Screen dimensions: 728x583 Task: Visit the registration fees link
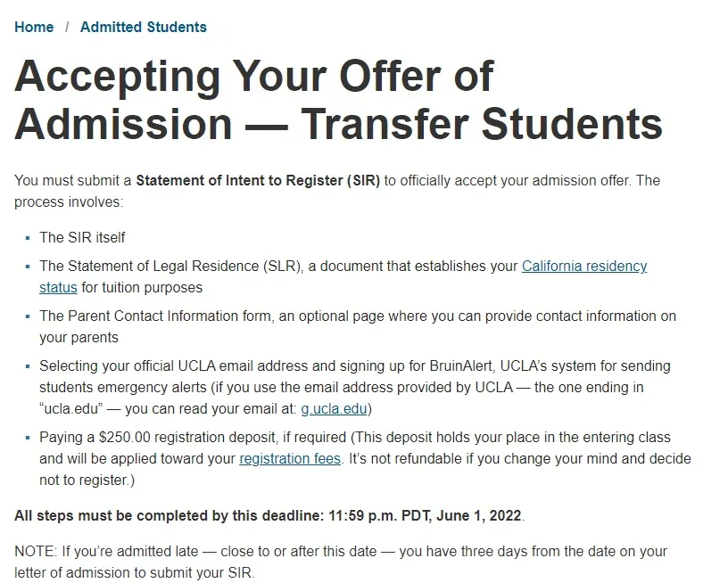point(290,459)
